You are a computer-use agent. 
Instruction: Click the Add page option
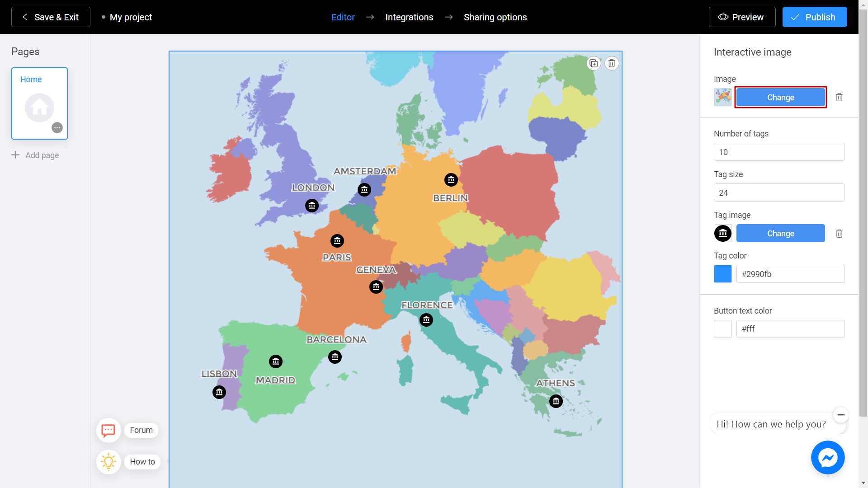point(36,155)
